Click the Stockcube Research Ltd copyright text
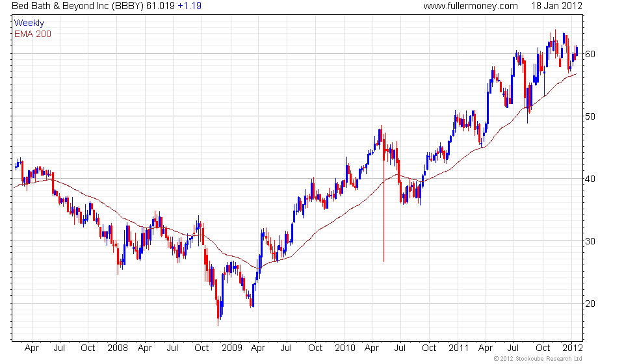The height and width of the screenshot is (364, 637). coord(538,359)
